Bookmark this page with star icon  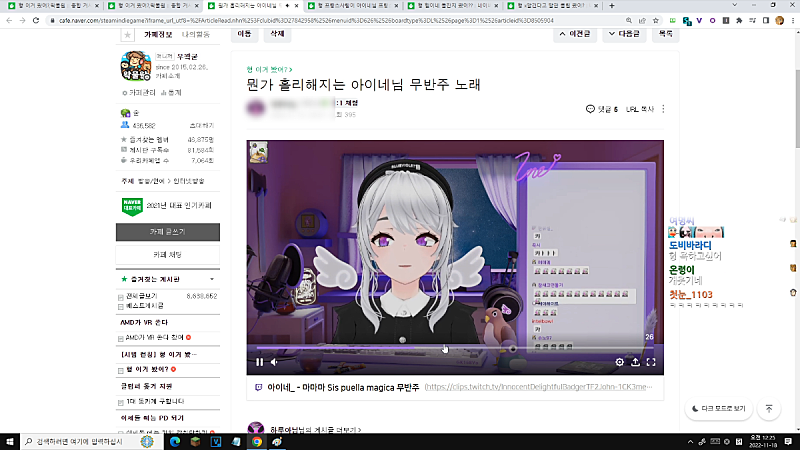656,20
